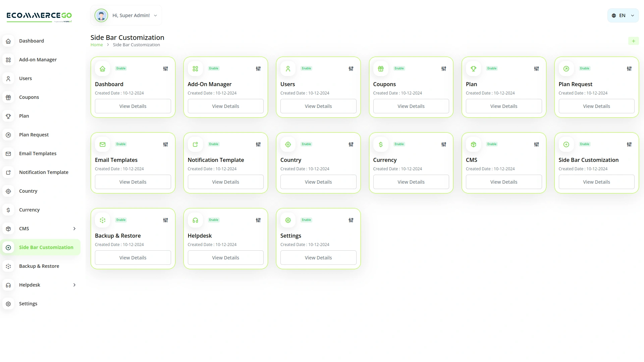Image resolution: width=644 pixels, height=362 pixels.
Task: Click the globe icon on the Country card
Action: tap(288, 144)
